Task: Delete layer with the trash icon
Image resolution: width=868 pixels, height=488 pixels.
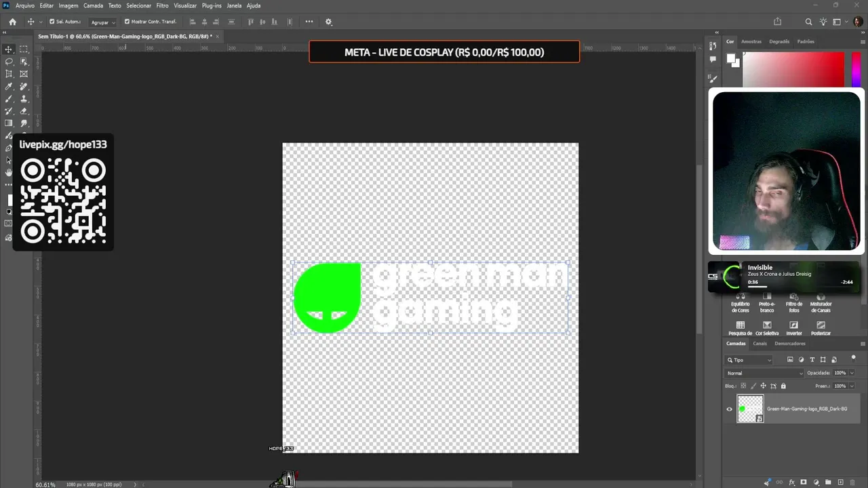Action: click(852, 483)
